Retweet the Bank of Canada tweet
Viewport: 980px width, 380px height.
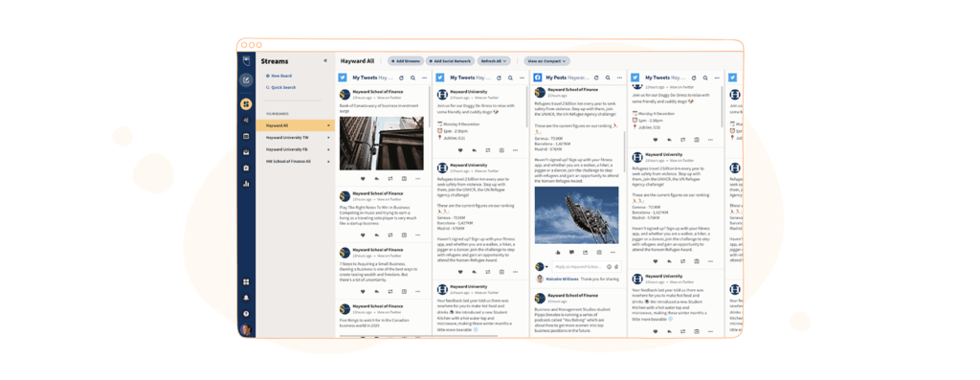(x=390, y=179)
